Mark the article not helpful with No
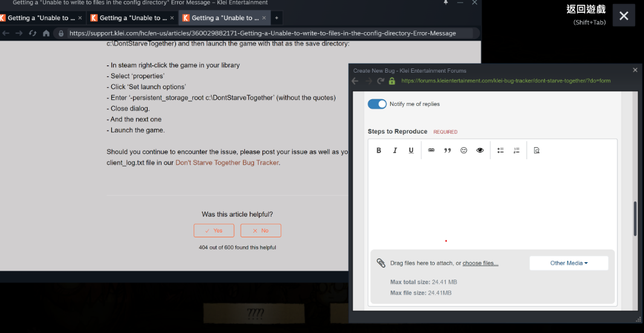This screenshot has height=333, width=644. point(261,231)
